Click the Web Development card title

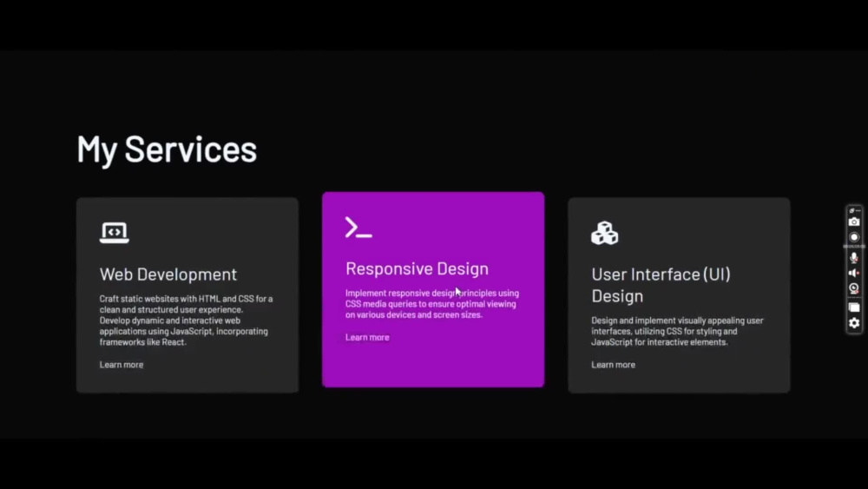click(168, 274)
